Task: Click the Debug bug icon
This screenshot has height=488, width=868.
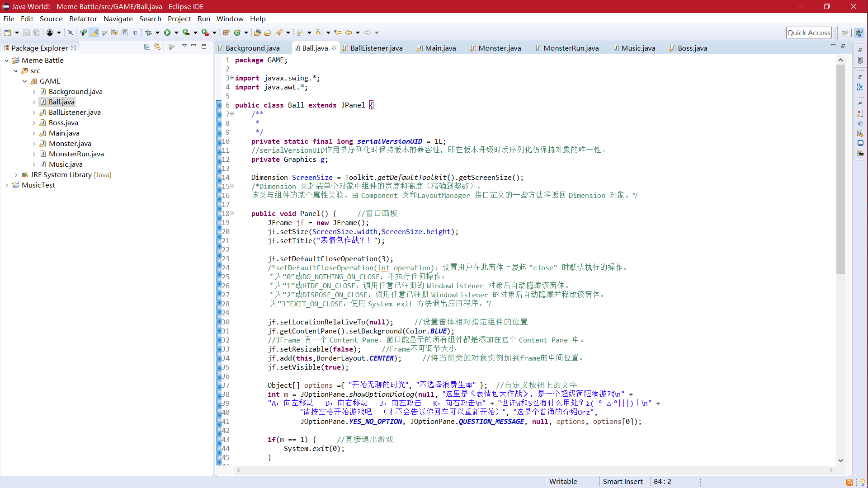Action: click(x=148, y=33)
